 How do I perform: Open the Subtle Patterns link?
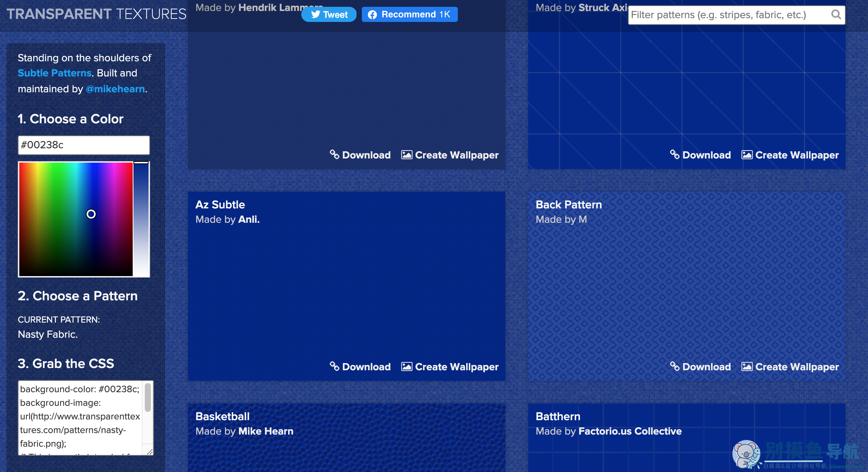coord(54,73)
